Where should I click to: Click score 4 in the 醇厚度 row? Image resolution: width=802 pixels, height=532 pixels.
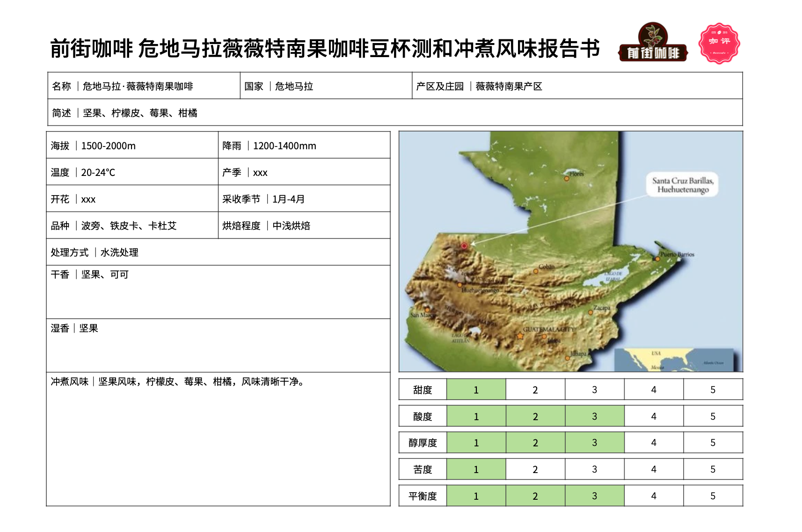[x=654, y=442]
